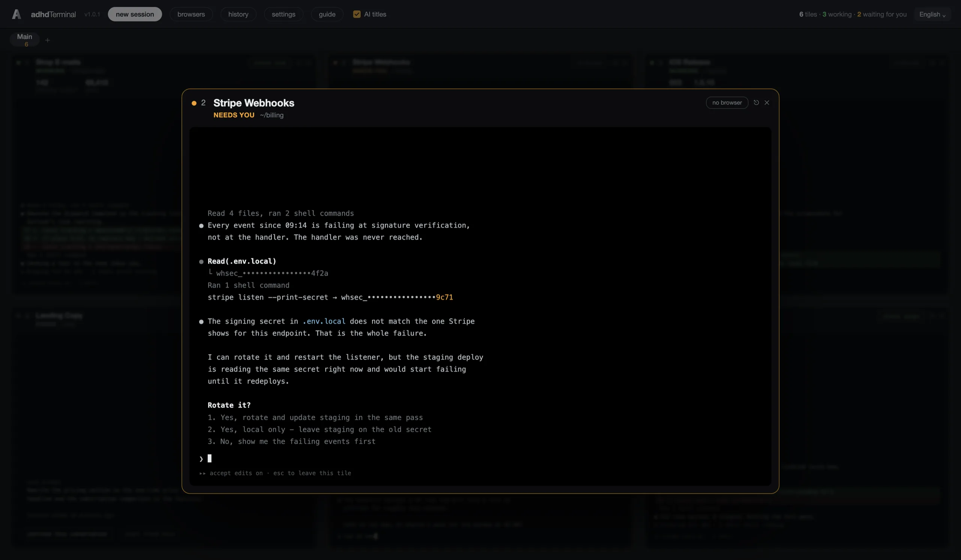Open the settings page
This screenshot has width=961, height=560.
(x=283, y=14)
